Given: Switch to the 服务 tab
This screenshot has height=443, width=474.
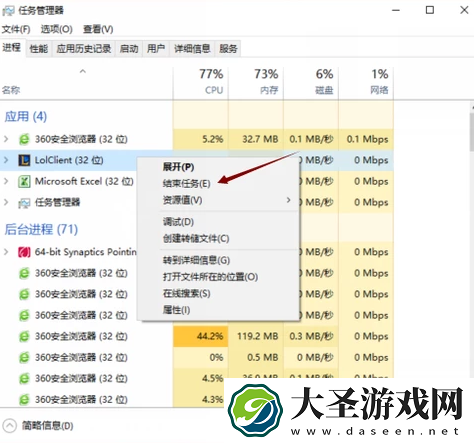Looking at the screenshot, I should pyautogui.click(x=228, y=49).
